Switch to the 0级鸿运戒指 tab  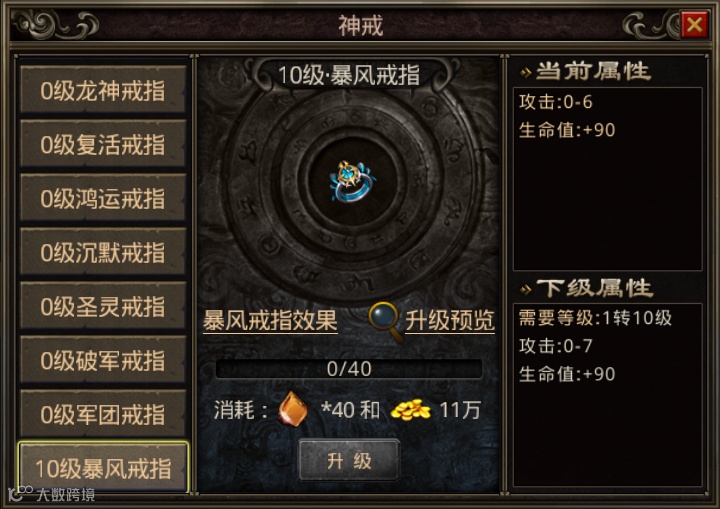click(x=103, y=198)
